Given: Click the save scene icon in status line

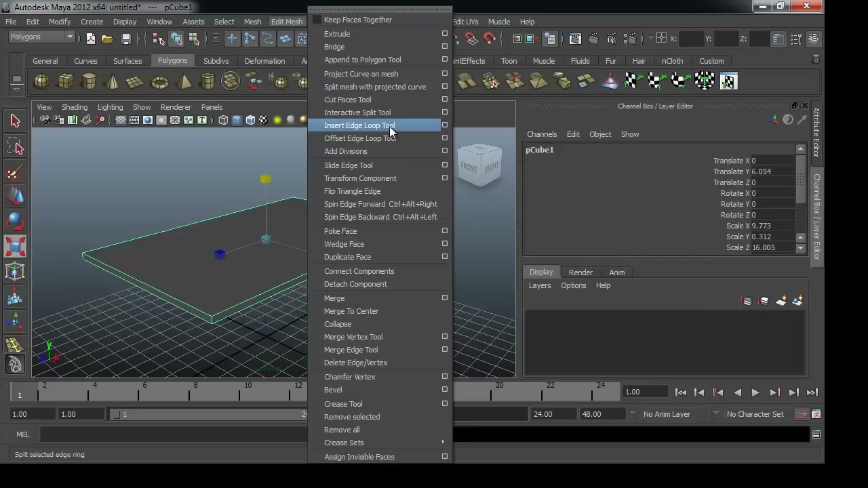Looking at the screenshot, I should pos(125,39).
